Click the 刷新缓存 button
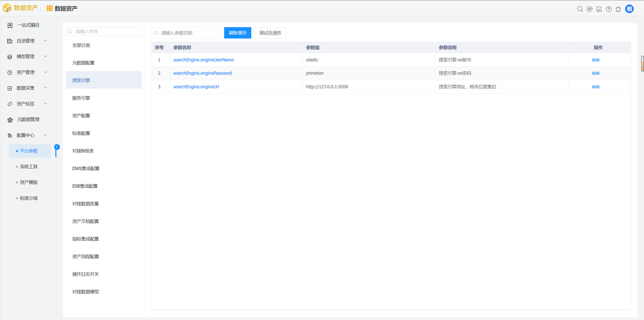 click(x=237, y=33)
